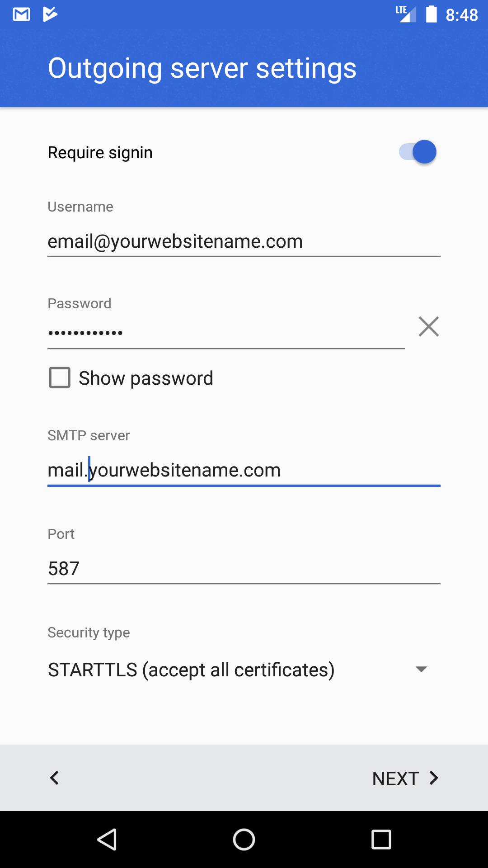Clear the password using the X icon
Viewport: 488px width, 868px height.
click(428, 326)
